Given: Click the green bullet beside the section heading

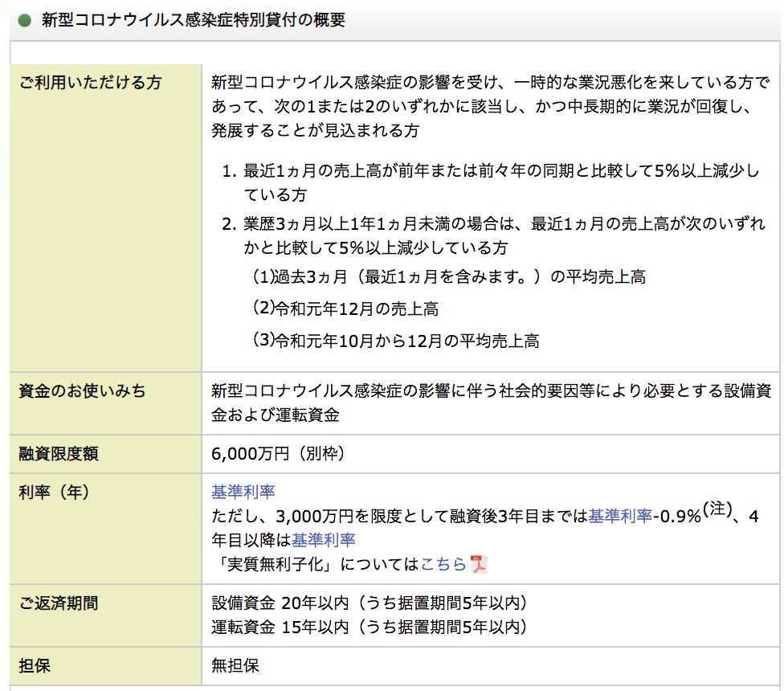Looking at the screenshot, I should coord(24,20).
